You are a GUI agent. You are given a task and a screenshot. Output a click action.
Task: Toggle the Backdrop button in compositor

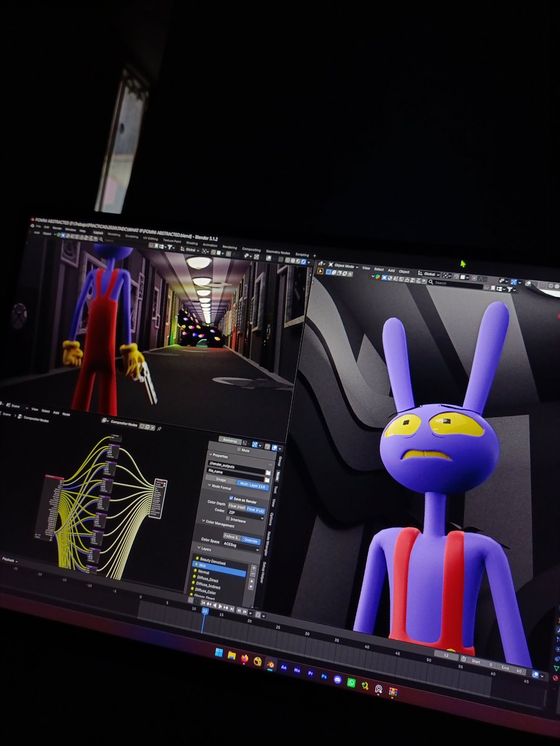[x=230, y=441]
